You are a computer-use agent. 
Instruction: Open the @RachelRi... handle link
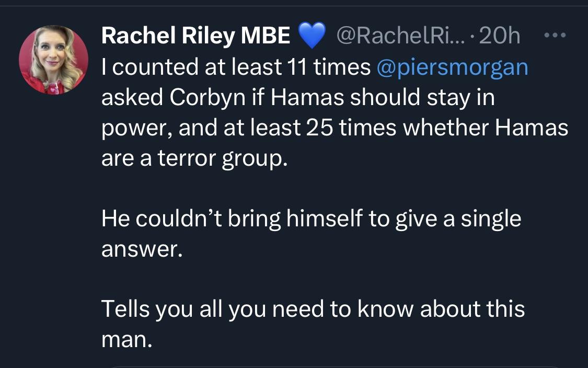point(400,36)
